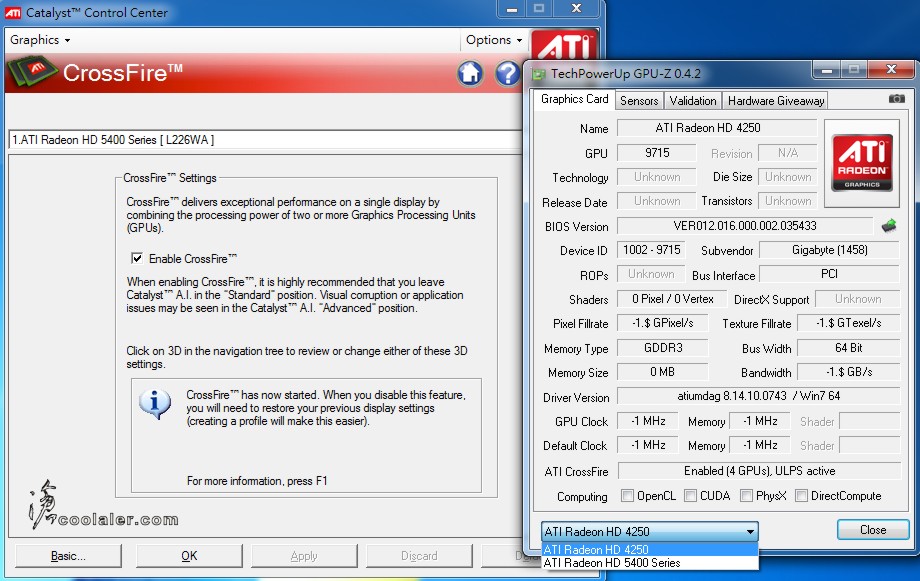This screenshot has height=581, width=920.
Task: Toggle the OpenCL checkbox
Action: [x=627, y=496]
